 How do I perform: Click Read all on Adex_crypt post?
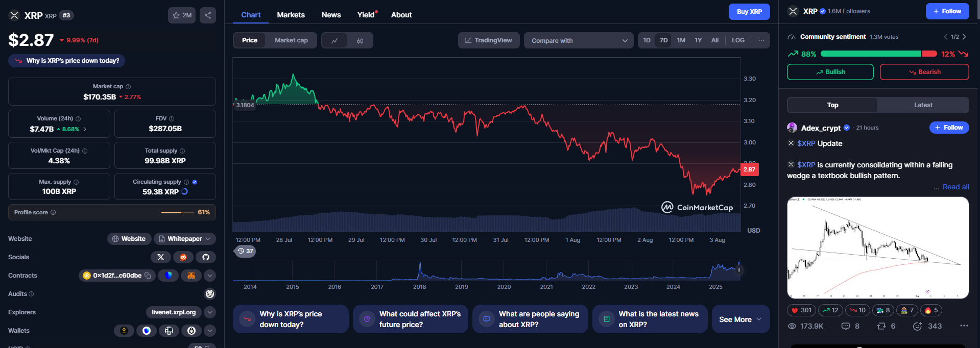click(955, 187)
